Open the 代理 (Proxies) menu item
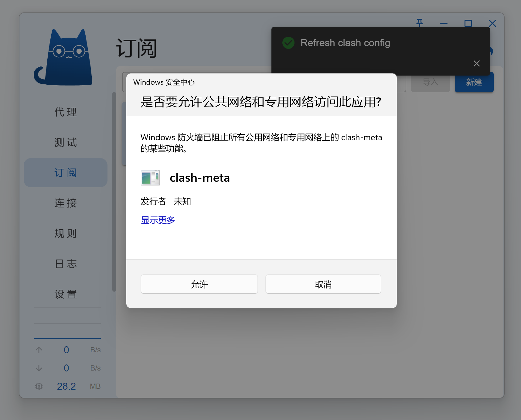The image size is (521, 420). [x=66, y=112]
